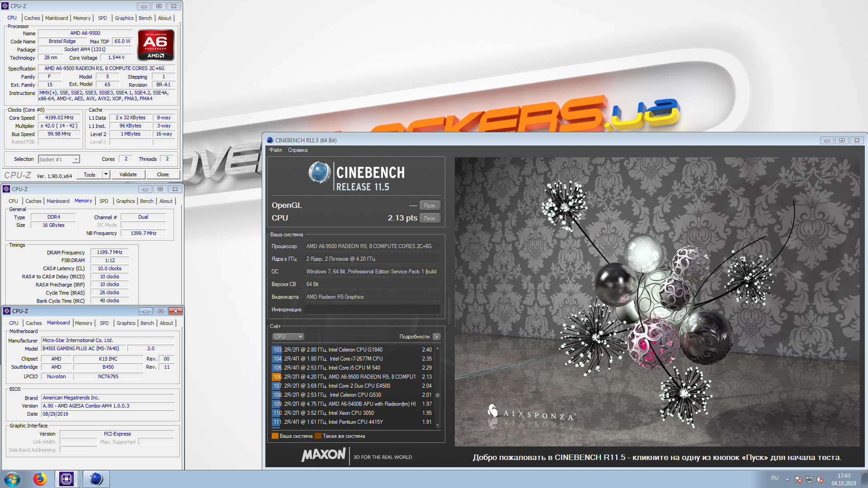Select ranking row 104 Intel Core i7-2677M
This screenshot has width=868, height=488.
pyautogui.click(x=353, y=359)
